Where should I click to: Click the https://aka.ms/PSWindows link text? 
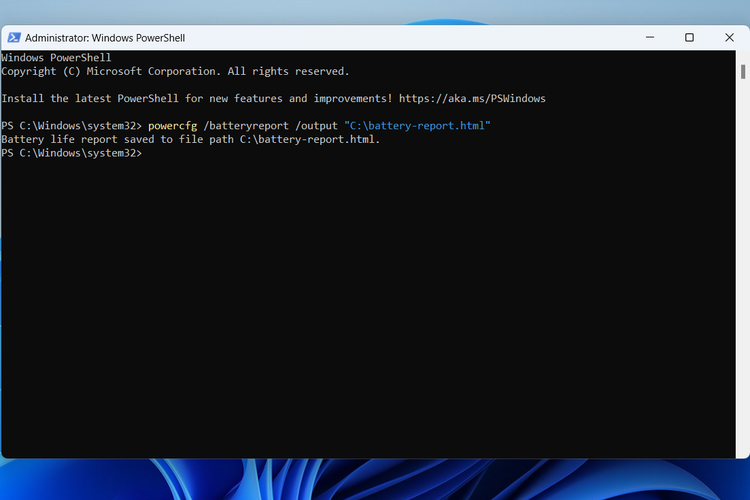click(472, 99)
